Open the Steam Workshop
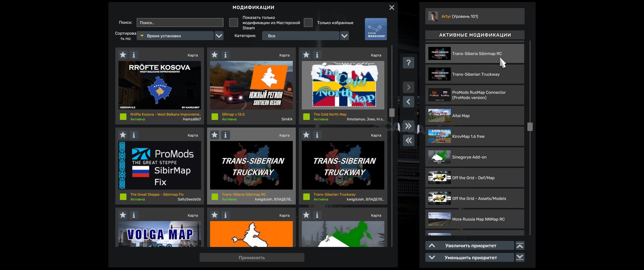This screenshot has height=270, width=644. (x=376, y=29)
